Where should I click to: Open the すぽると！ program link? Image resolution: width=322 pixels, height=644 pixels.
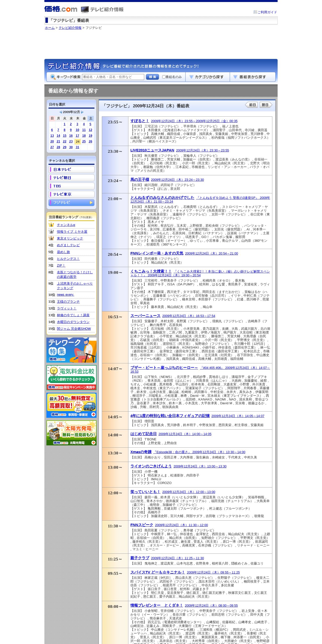tap(140, 121)
